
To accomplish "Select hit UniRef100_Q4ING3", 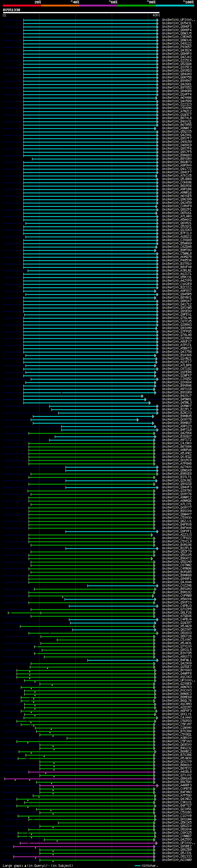I will 177,799.
